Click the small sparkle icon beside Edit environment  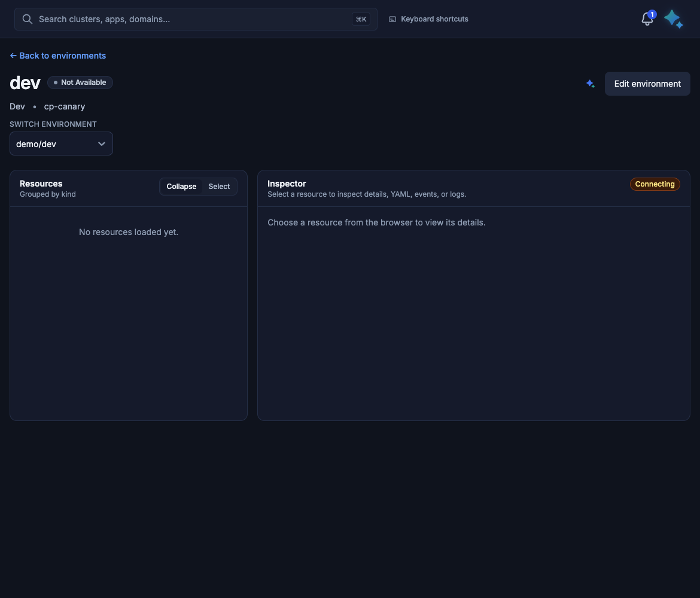[x=590, y=84]
